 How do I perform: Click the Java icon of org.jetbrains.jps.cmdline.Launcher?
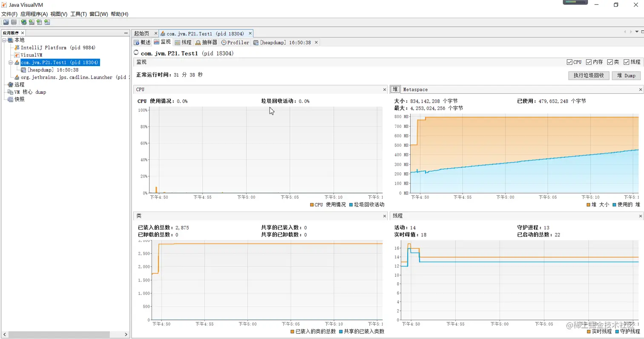(x=17, y=77)
